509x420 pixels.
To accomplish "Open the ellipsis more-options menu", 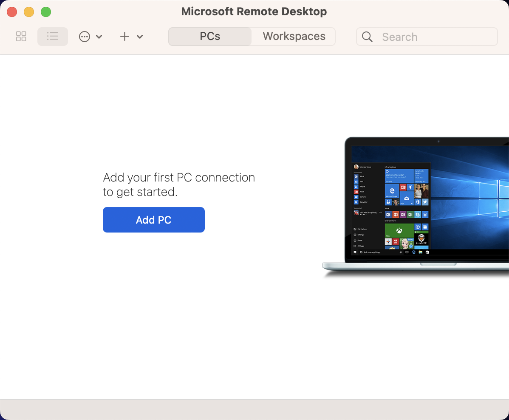I will click(85, 37).
